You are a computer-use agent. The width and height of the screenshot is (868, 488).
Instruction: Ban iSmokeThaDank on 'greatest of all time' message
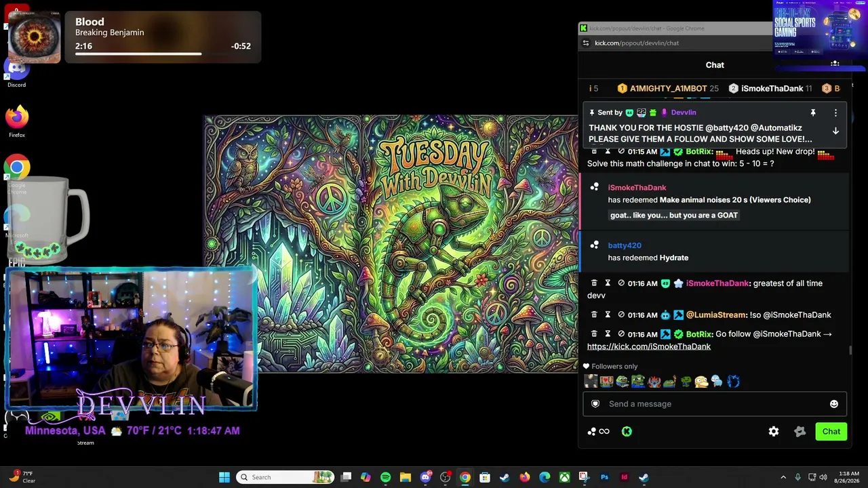click(621, 283)
